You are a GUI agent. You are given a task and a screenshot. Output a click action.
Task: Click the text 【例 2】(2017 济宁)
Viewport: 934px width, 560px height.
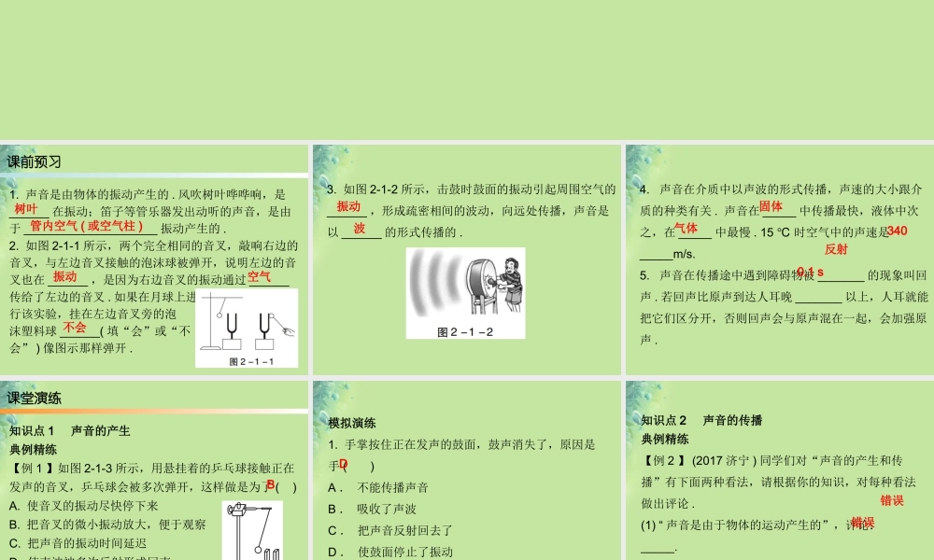pyautogui.click(x=699, y=461)
